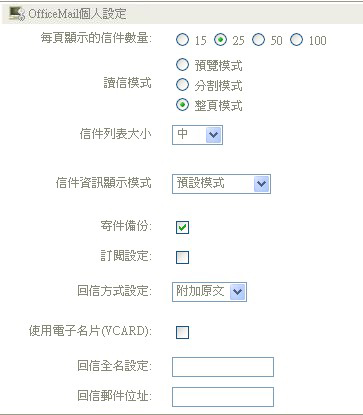The height and width of the screenshot is (415, 363).
Task: Select 25 messages per page
Action: click(x=220, y=40)
